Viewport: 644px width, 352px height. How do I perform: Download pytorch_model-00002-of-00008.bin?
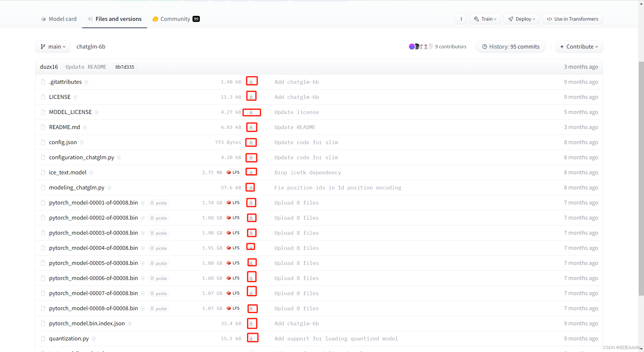251,218
